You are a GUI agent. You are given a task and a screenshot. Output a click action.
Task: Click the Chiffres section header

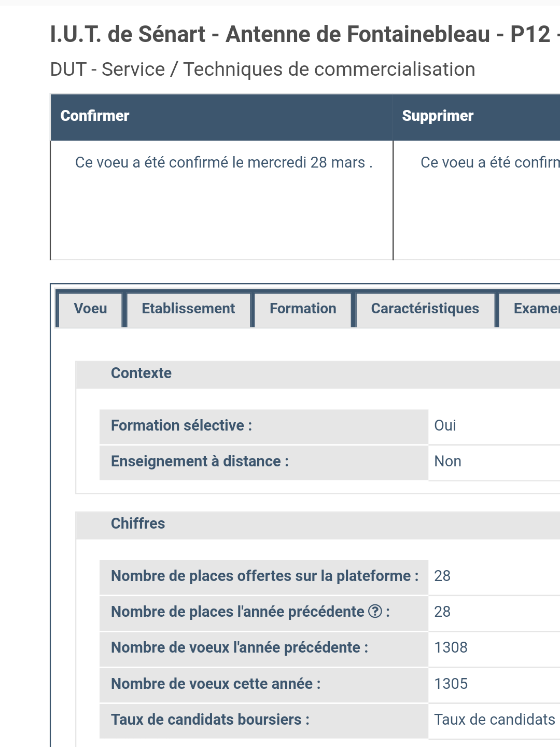tap(138, 523)
